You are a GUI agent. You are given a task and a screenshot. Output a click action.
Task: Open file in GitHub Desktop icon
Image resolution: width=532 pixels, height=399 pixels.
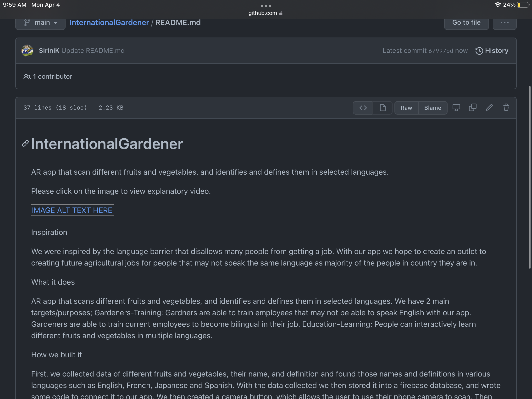(x=456, y=107)
